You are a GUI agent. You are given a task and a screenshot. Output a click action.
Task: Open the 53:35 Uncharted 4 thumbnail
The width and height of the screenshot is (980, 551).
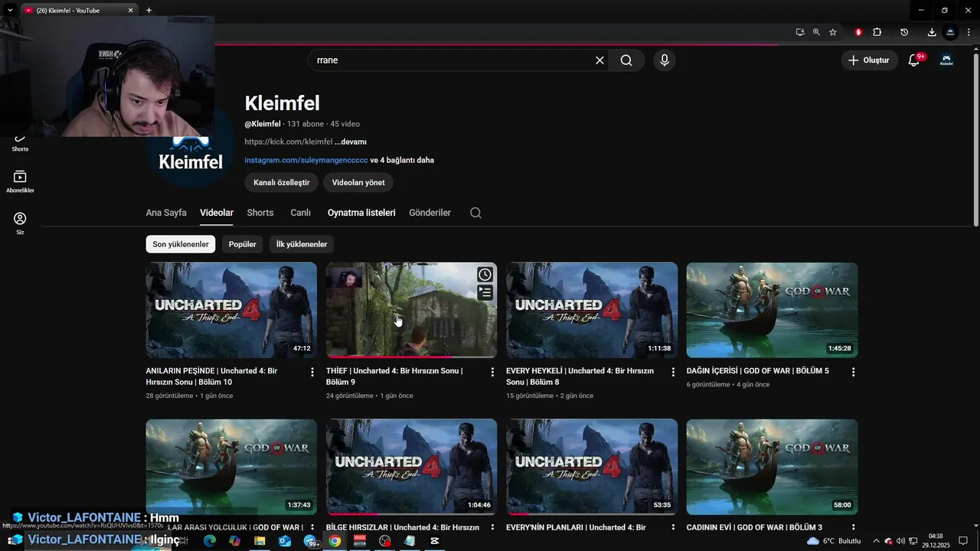click(592, 467)
